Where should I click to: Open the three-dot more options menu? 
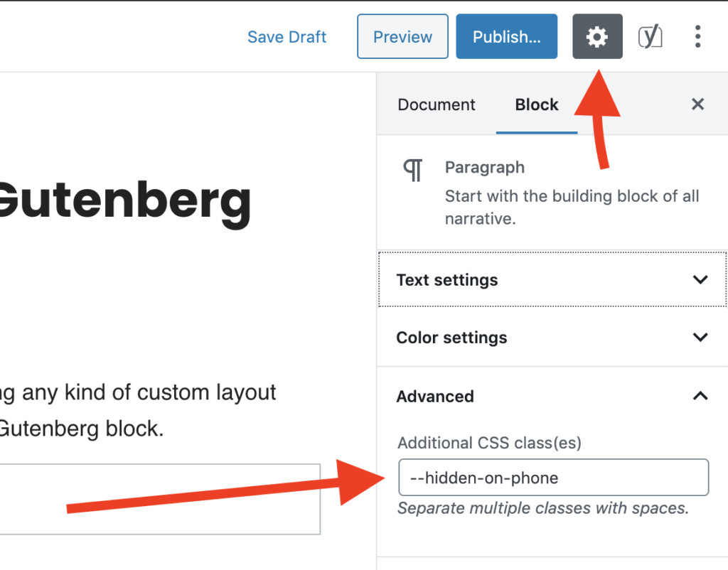[x=698, y=37]
